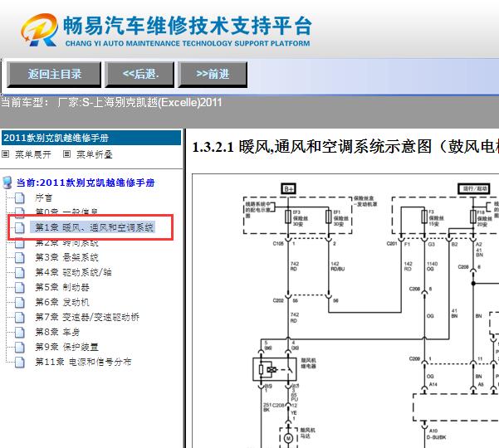Click the page icon beside 序言

click(20, 197)
